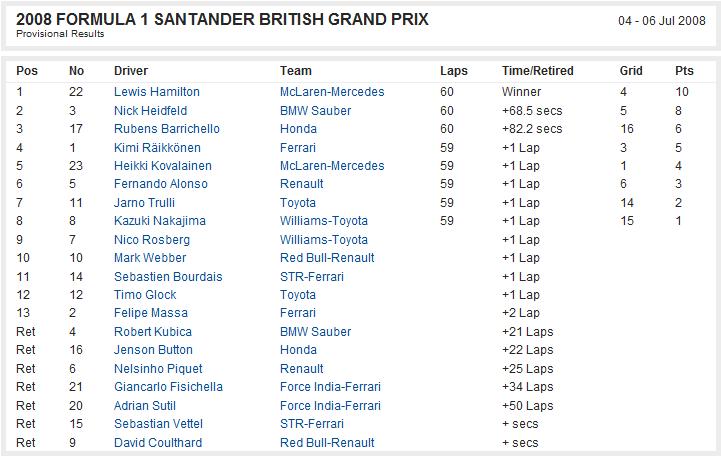Select Jenson Button driver link

[x=153, y=349]
